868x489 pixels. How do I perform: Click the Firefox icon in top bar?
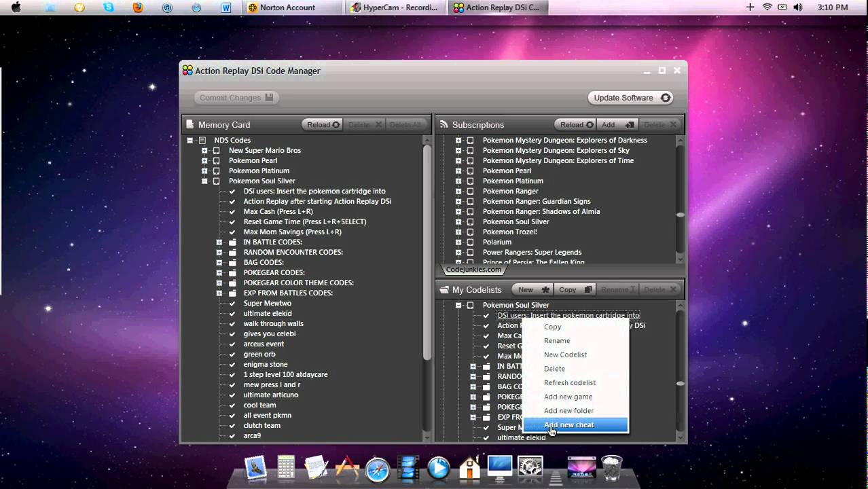click(138, 7)
